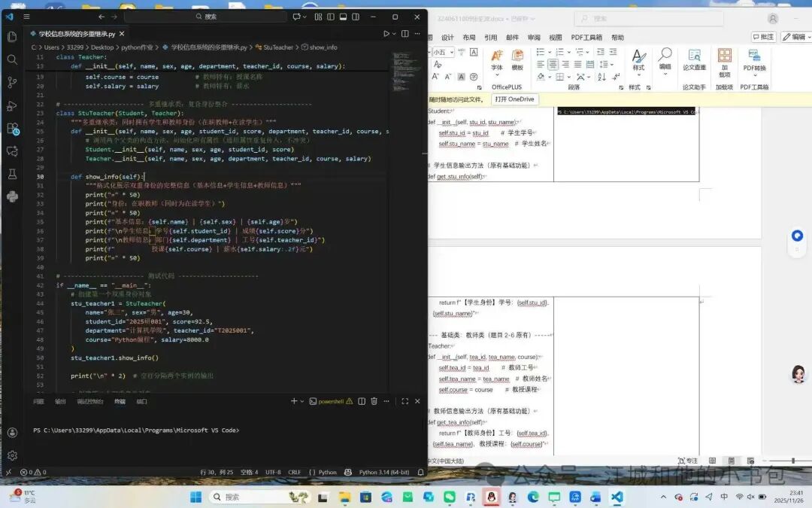Expand the 小五 font size dropdown
The height and width of the screenshot is (508, 812).
[452, 53]
